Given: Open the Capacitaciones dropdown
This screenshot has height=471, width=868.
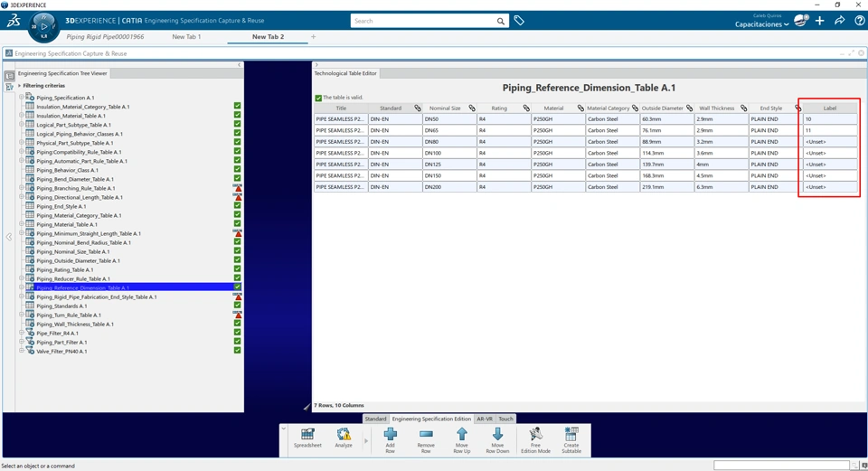Looking at the screenshot, I should (x=761, y=24).
